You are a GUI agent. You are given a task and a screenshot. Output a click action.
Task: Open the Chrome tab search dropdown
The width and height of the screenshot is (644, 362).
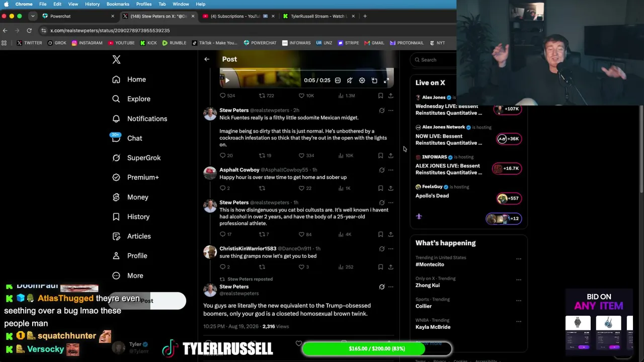pos(33,16)
